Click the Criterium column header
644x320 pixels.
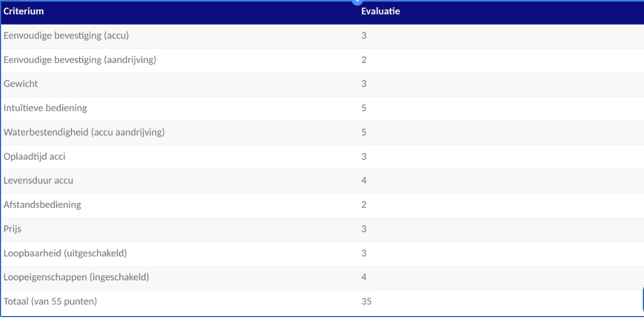click(24, 11)
